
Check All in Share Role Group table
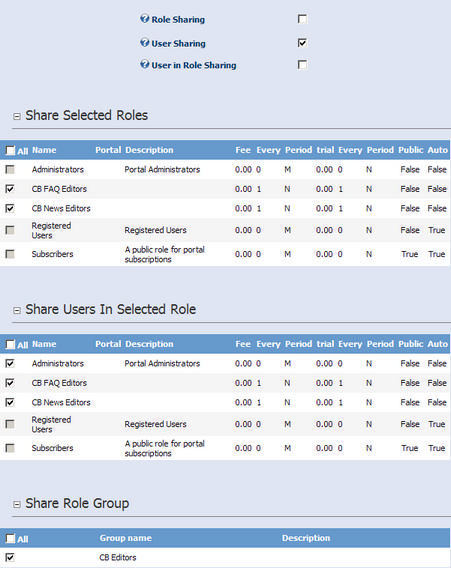[x=11, y=538]
